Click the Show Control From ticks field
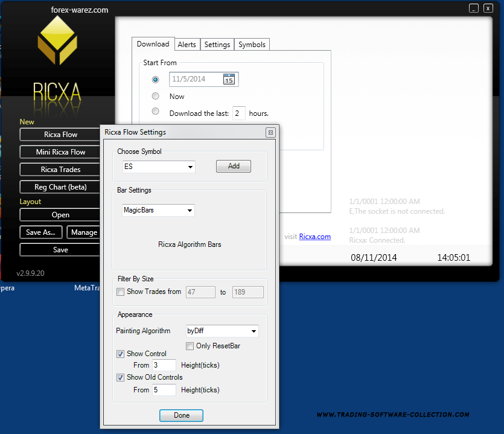Viewport: 504px width, 434px height. click(164, 365)
